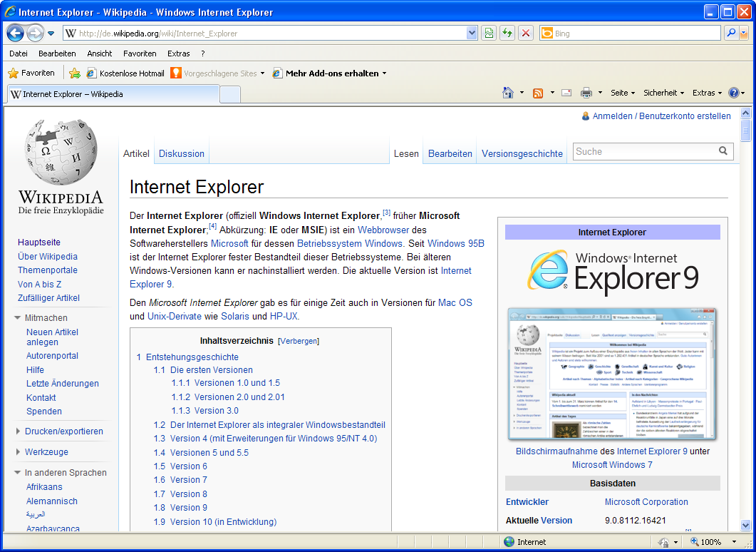Select the Artikel tab
This screenshot has width=756, height=552.
(136, 153)
